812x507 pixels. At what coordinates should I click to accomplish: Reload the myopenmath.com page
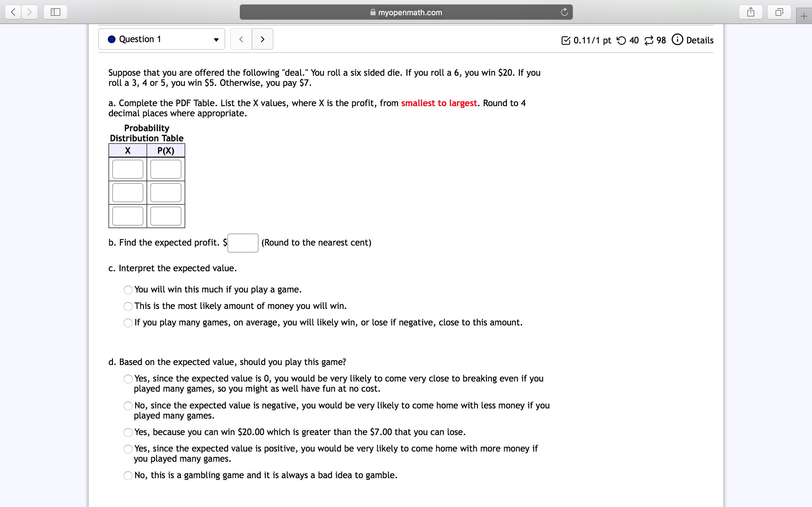pos(564,12)
